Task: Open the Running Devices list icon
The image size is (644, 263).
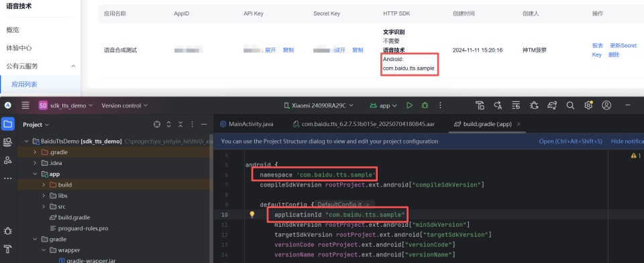Action: (517, 105)
